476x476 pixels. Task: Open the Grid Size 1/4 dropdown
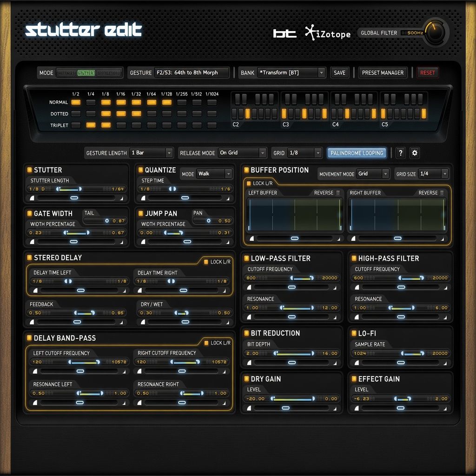[x=433, y=174]
